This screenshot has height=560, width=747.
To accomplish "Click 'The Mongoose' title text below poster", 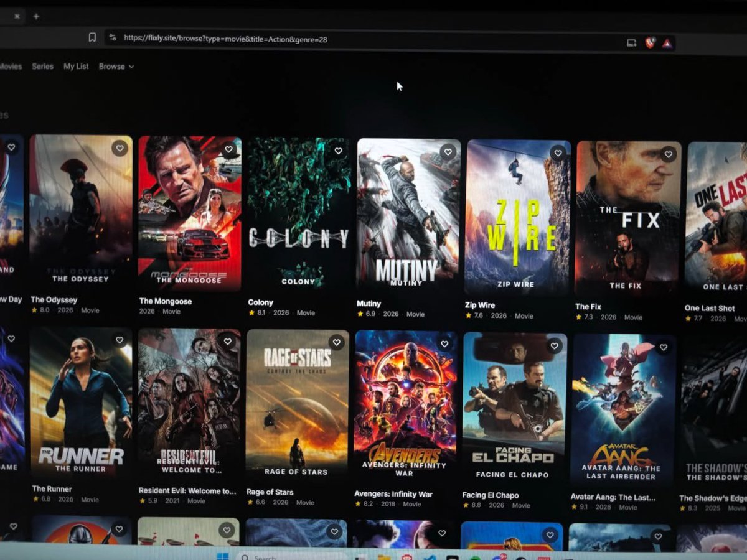I will pos(166,301).
